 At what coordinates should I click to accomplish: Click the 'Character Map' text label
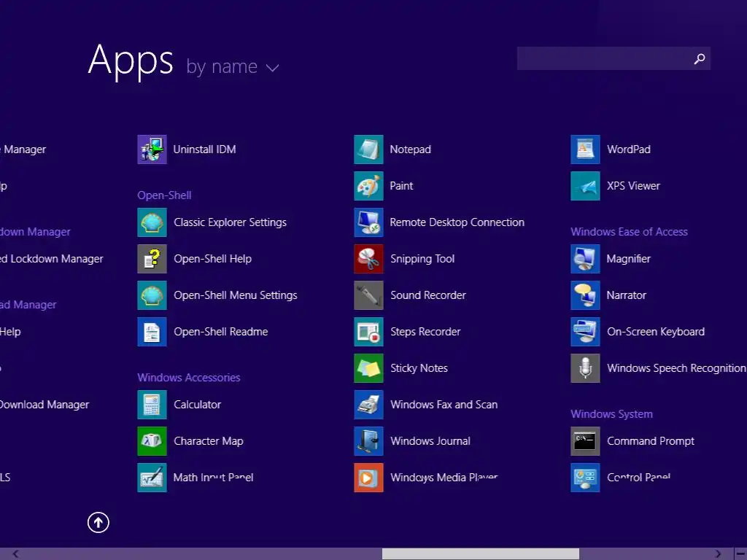coord(209,441)
